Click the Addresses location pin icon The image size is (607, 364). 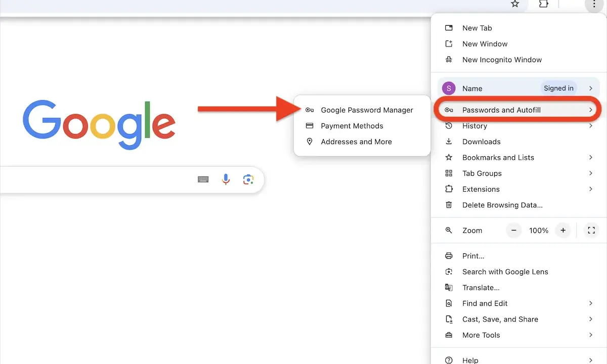[310, 142]
